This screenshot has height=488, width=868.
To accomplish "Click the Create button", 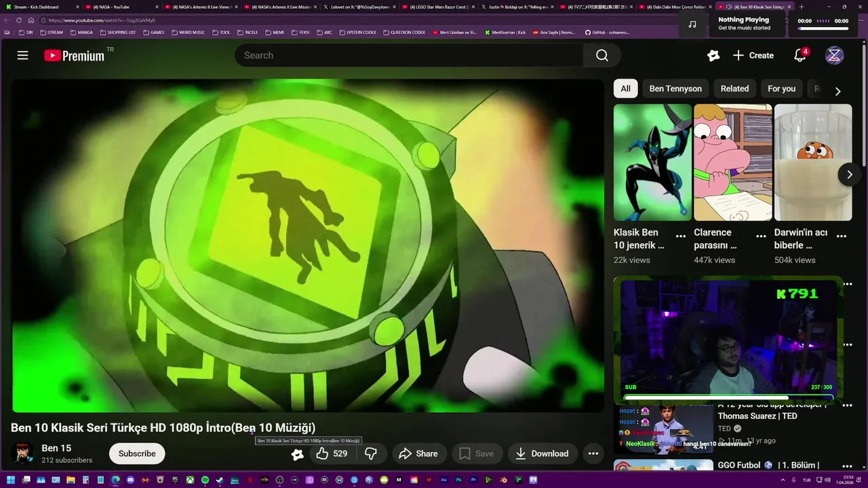I will tap(753, 56).
